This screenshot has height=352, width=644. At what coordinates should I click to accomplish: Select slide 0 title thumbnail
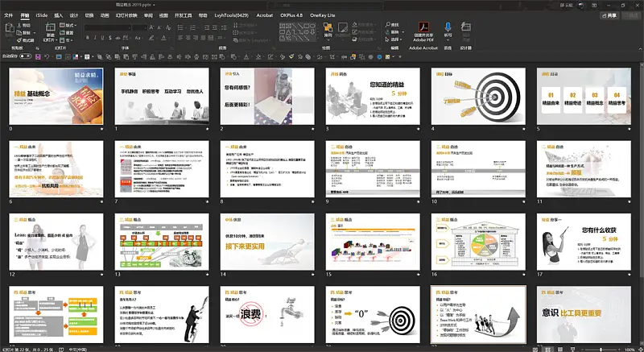pos(56,96)
